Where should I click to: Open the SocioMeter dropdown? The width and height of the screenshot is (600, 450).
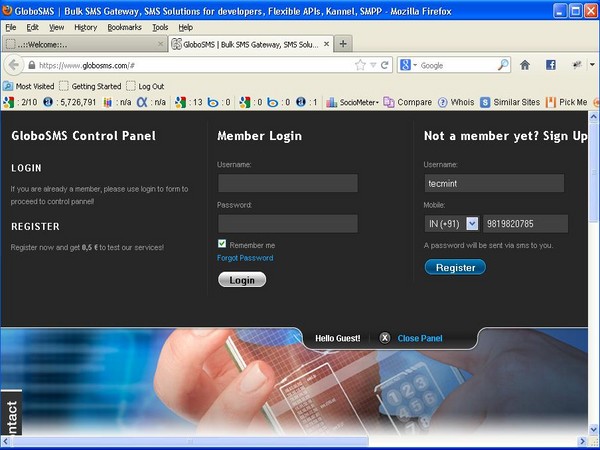[352, 102]
